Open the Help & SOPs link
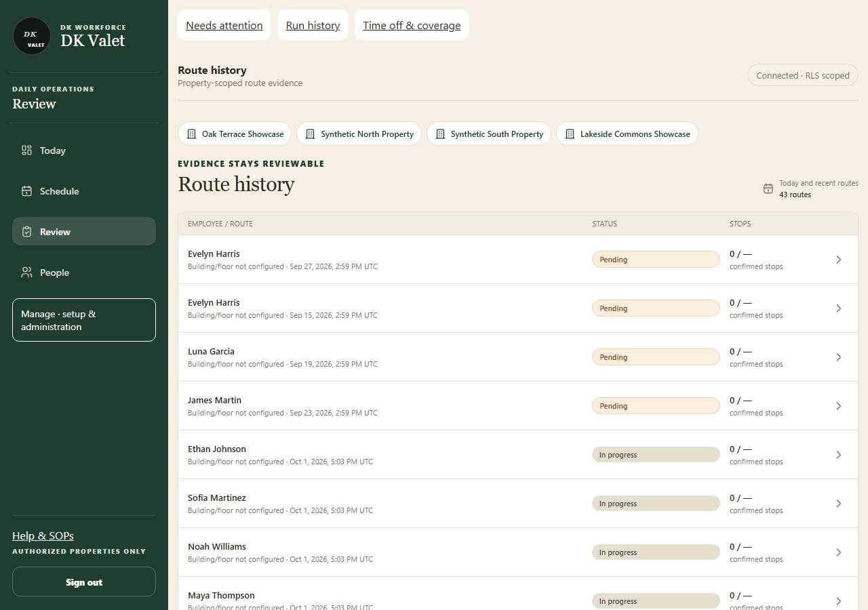This screenshot has width=868, height=610. pyautogui.click(x=43, y=536)
